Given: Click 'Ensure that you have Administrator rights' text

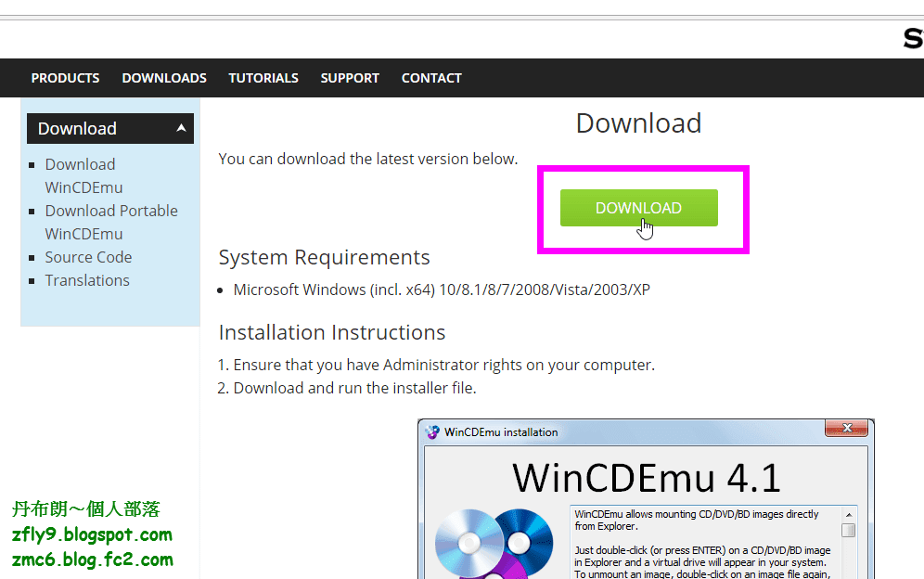Looking at the screenshot, I should pyautogui.click(x=443, y=365).
